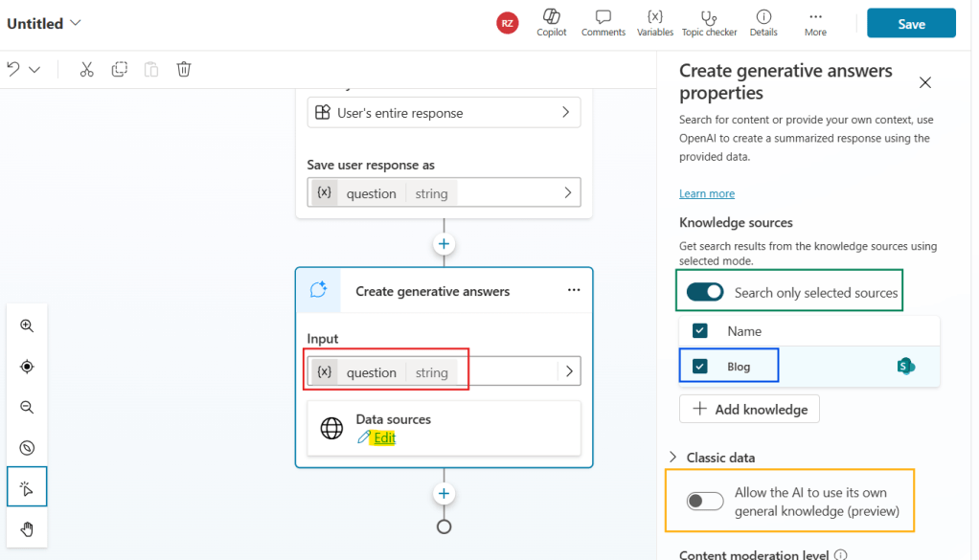Click the Add knowledge button

pyautogui.click(x=749, y=409)
